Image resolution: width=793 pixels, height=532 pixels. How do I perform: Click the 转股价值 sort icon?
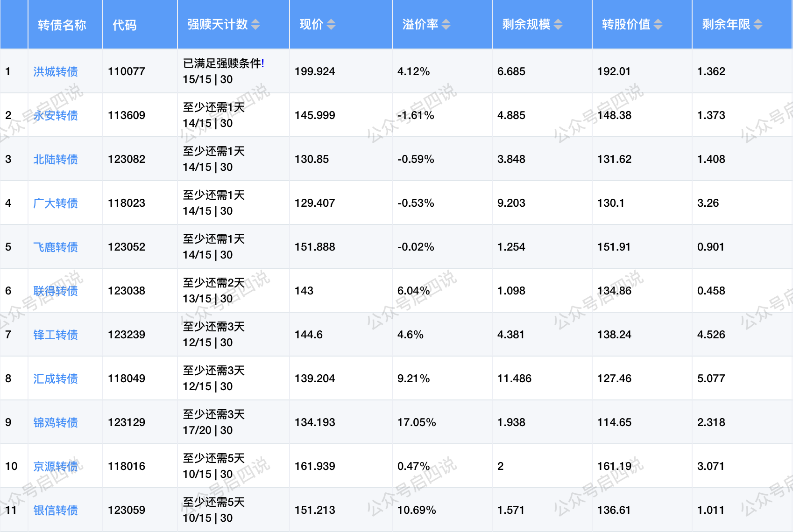[x=658, y=24]
